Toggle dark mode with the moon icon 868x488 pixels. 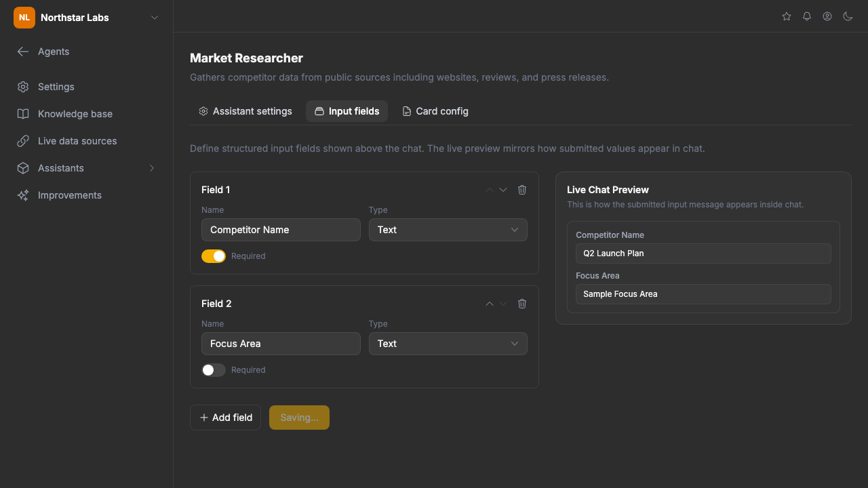click(x=848, y=16)
